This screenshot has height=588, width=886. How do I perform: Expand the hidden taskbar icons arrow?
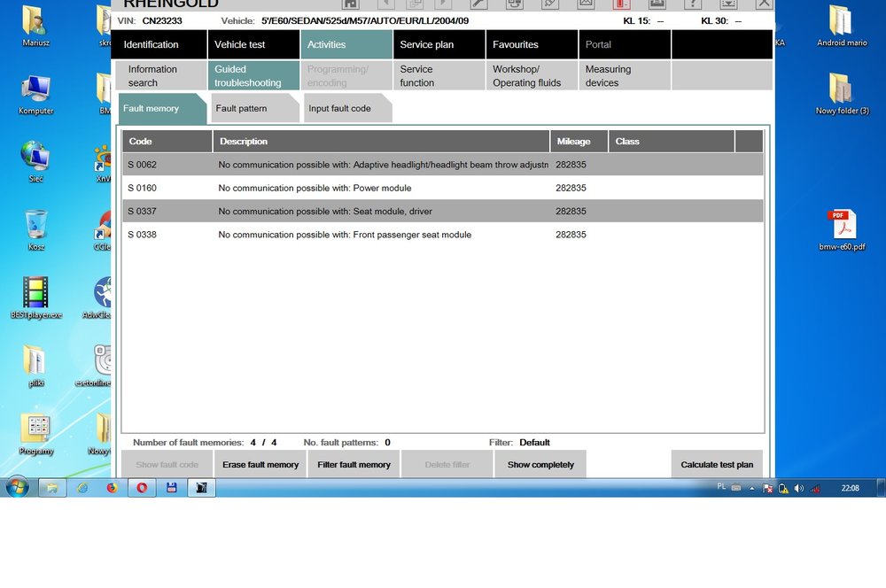[751, 487]
